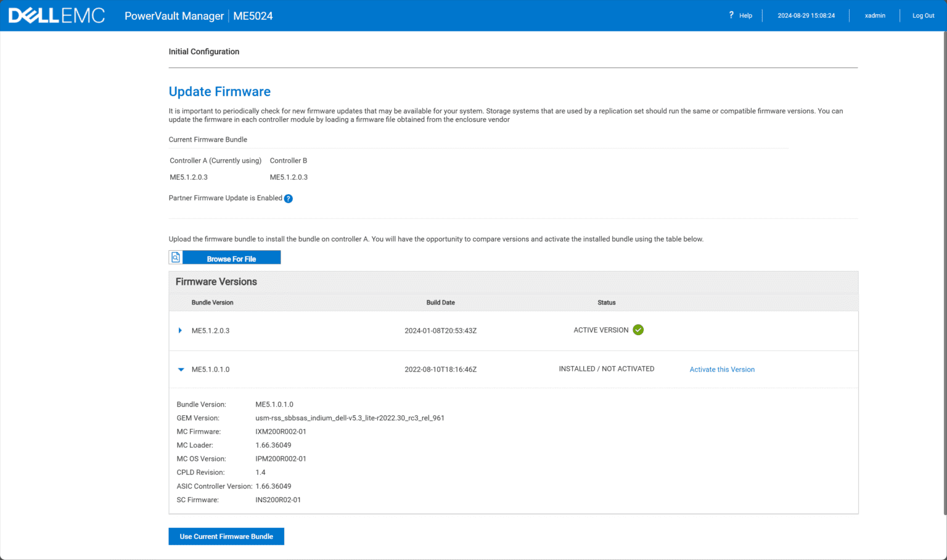The height and width of the screenshot is (560, 947).
Task: Open Help via the question mark icon
Action: (731, 15)
